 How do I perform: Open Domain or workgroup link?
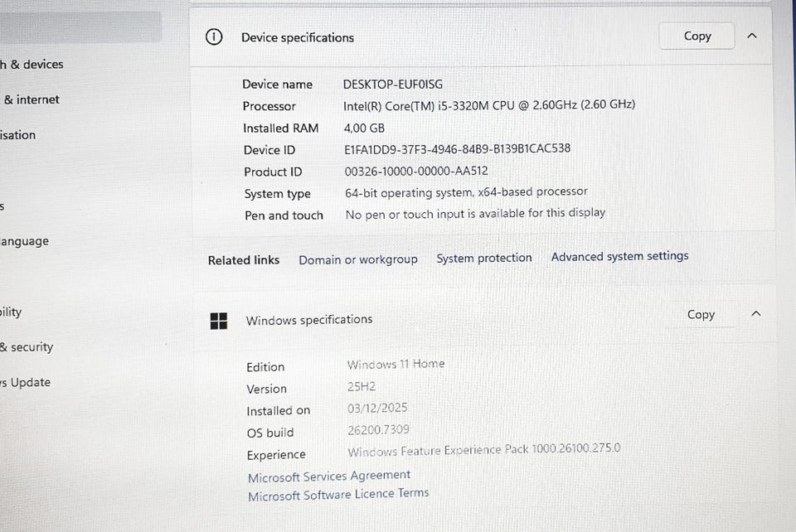click(x=358, y=259)
